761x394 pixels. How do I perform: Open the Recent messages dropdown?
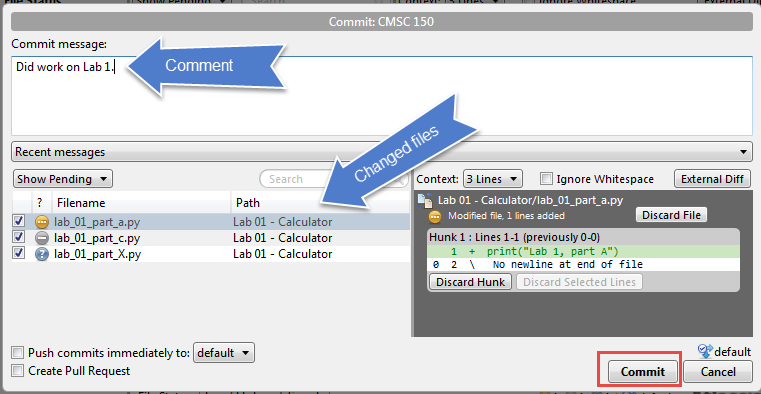[381, 152]
